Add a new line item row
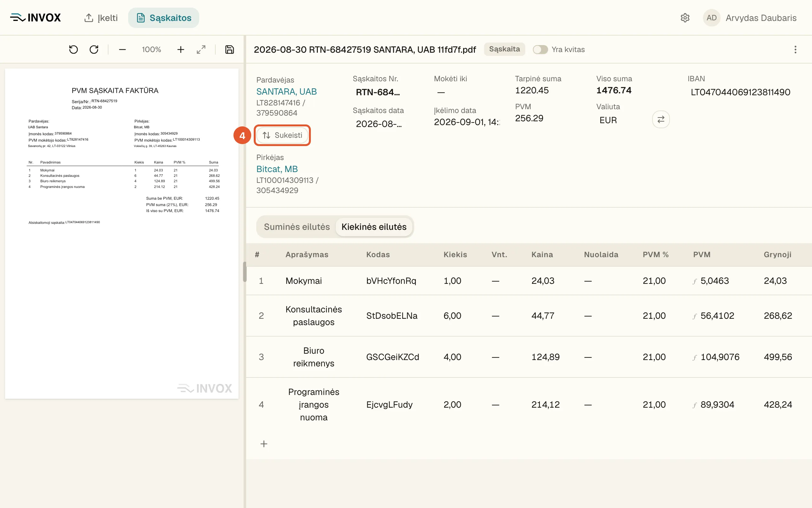The height and width of the screenshot is (508, 812). (264, 444)
